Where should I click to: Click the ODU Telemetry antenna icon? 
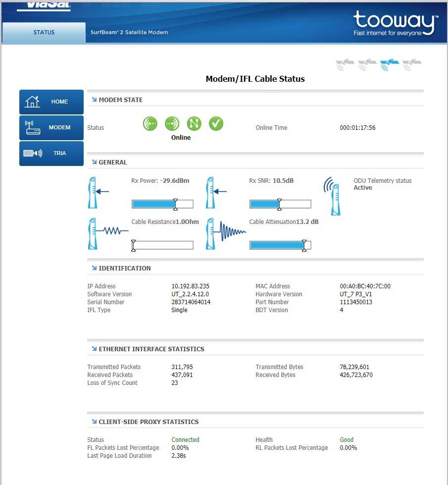(332, 196)
